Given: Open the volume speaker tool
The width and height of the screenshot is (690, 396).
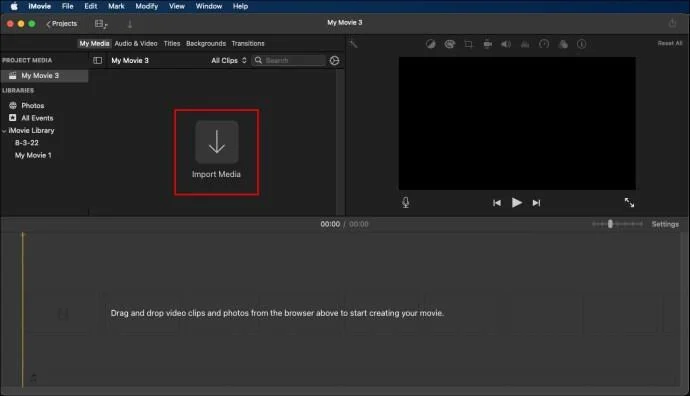Looking at the screenshot, I should coord(506,44).
